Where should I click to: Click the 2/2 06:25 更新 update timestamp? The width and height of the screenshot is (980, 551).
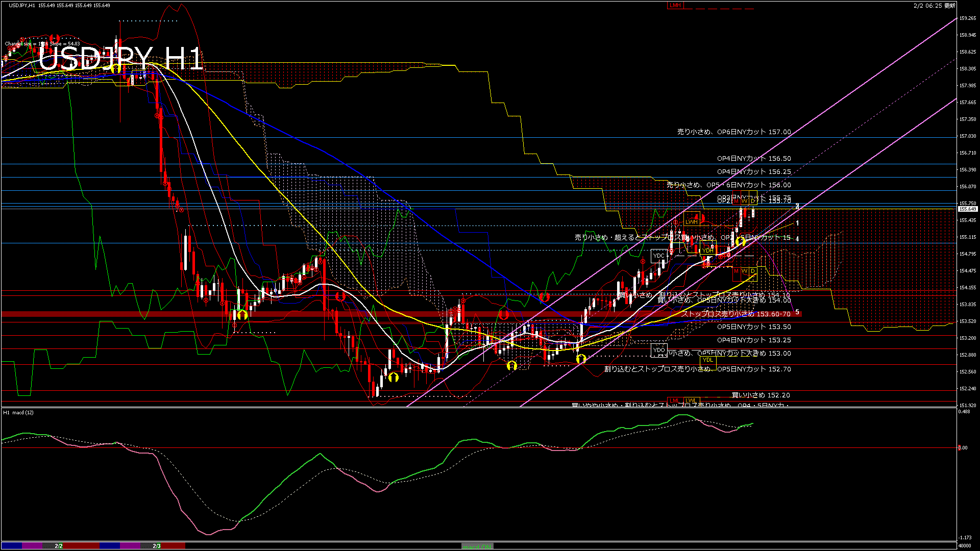pos(934,6)
